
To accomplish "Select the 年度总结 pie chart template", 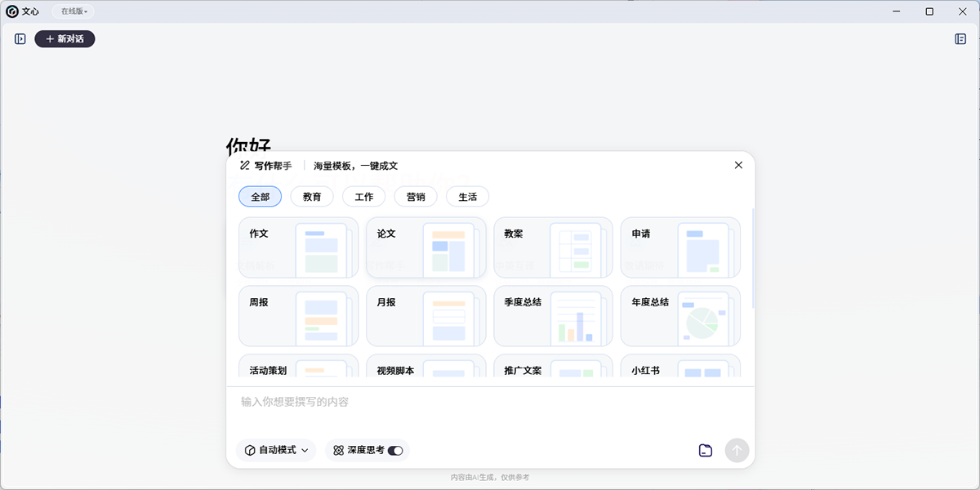I will [x=680, y=315].
